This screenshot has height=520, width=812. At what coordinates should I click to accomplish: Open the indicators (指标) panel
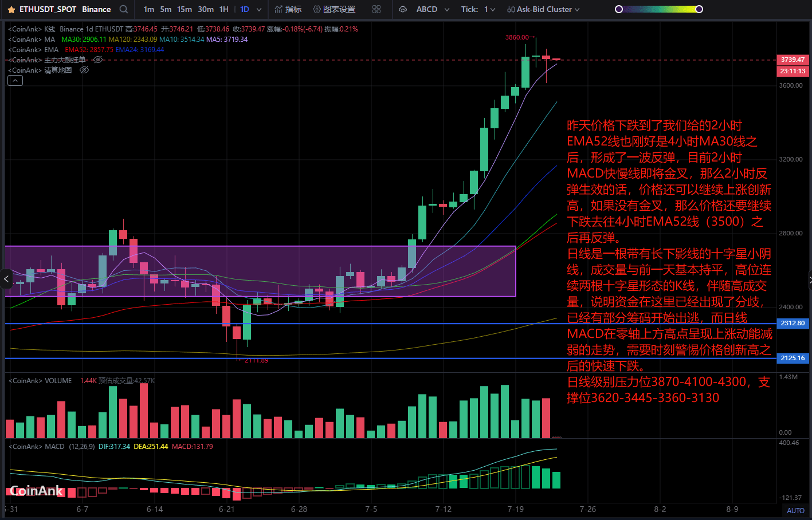[288, 9]
